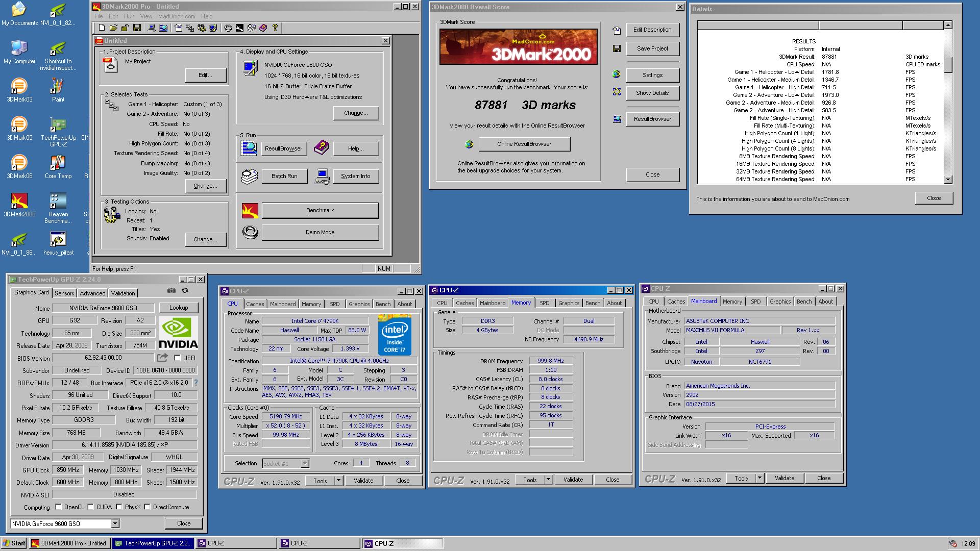Click the ResultBrowser magnifier toolbar icon
Viewport: 980px width, 551px height.
point(163,28)
